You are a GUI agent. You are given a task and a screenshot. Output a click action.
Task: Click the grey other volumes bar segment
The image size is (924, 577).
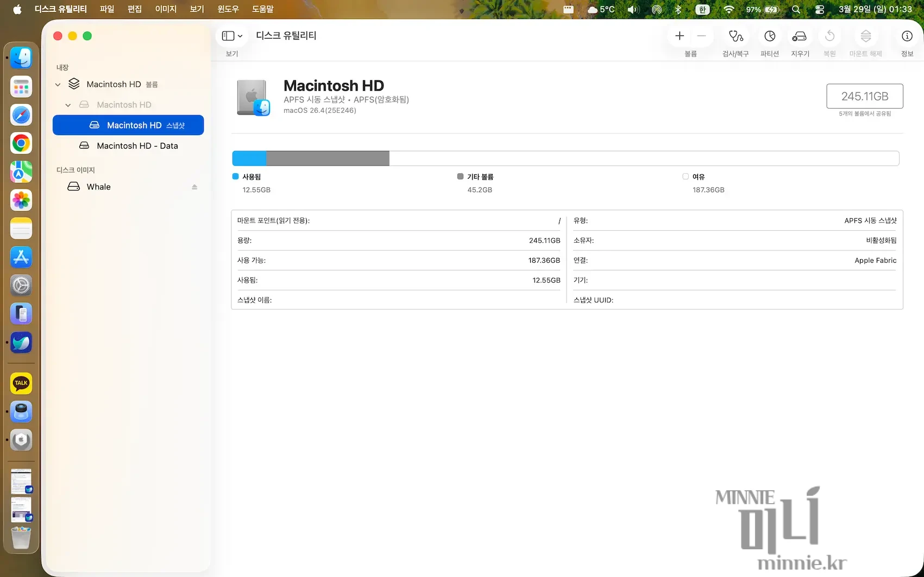(x=328, y=158)
